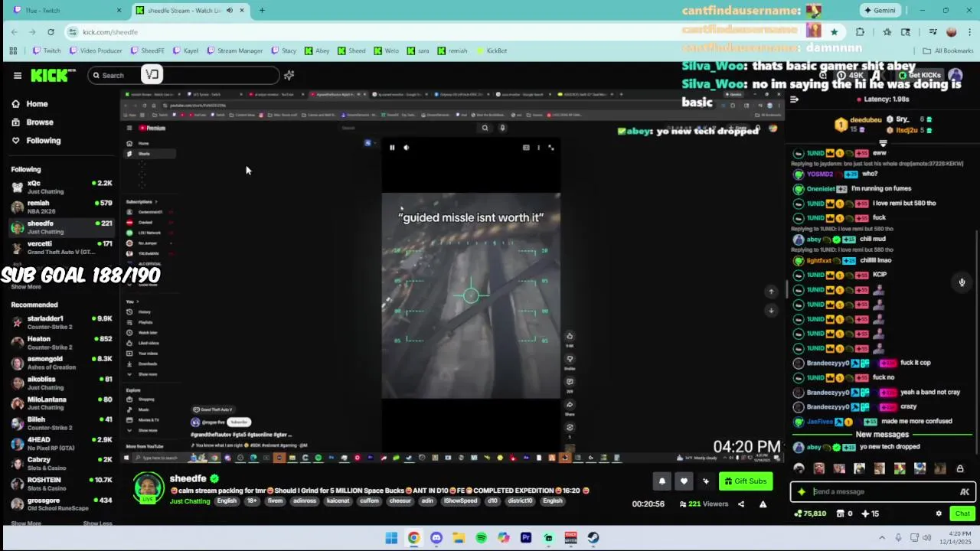
Task: Focus the Kick search field
Action: point(184,75)
